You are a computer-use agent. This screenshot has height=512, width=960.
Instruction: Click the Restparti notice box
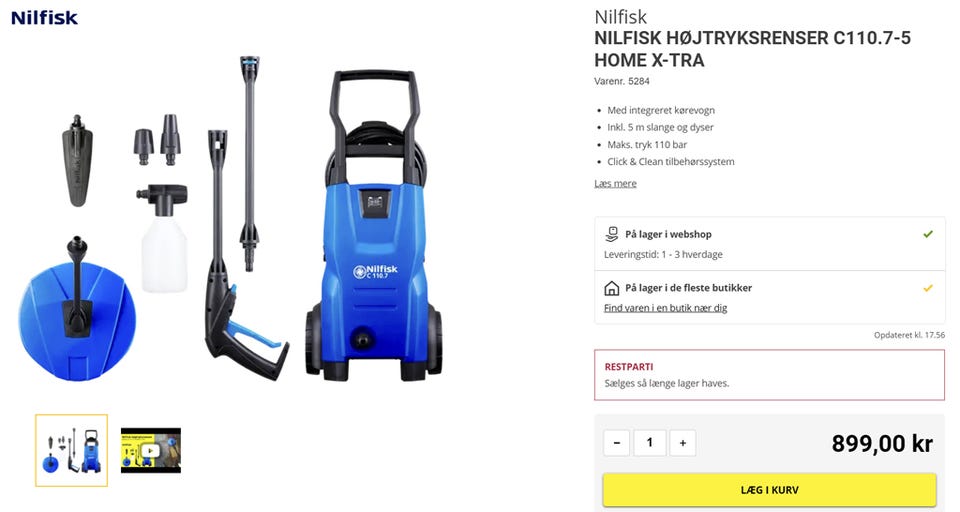click(x=770, y=375)
